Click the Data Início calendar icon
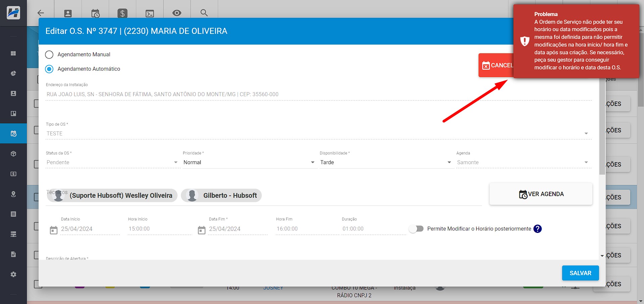644x304 pixels. (x=54, y=230)
